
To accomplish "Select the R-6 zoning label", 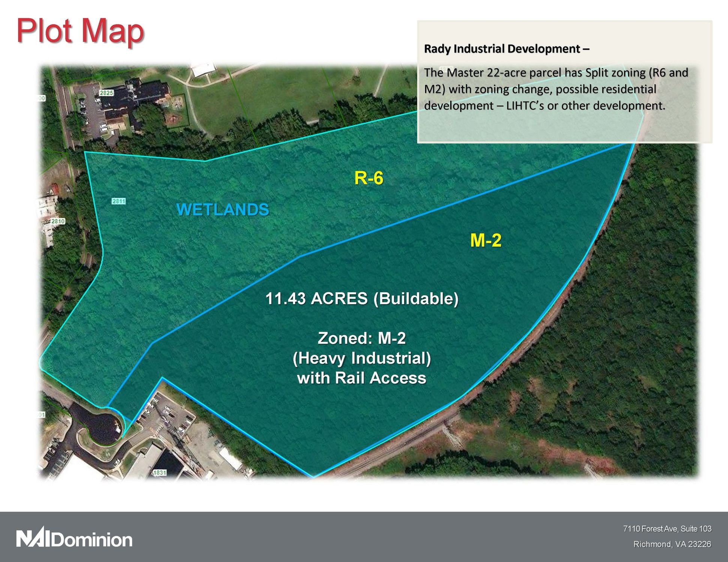I will tap(368, 178).
